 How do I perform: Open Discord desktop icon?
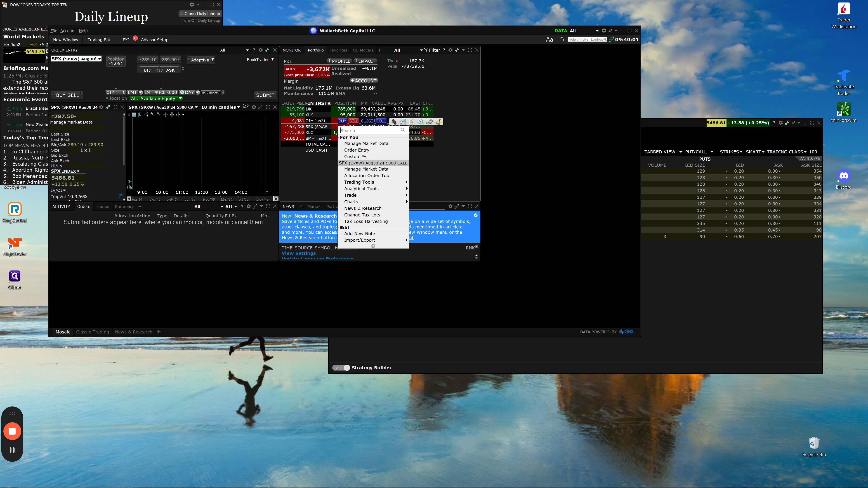[843, 180]
